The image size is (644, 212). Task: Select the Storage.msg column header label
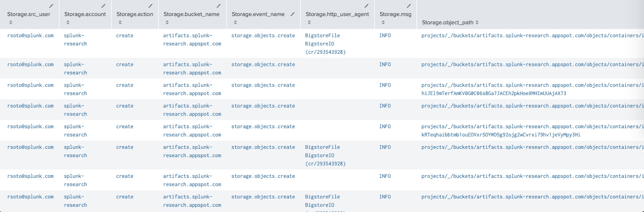395,14
